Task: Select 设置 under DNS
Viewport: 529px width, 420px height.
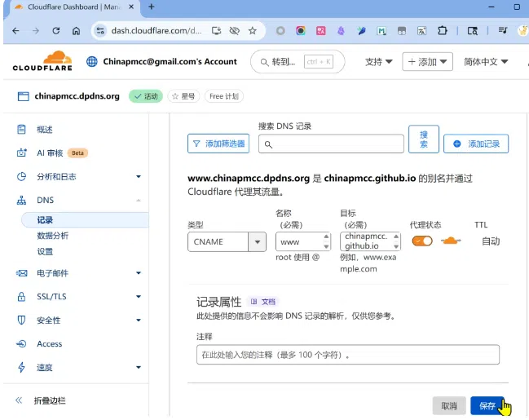Action: pyautogui.click(x=45, y=251)
